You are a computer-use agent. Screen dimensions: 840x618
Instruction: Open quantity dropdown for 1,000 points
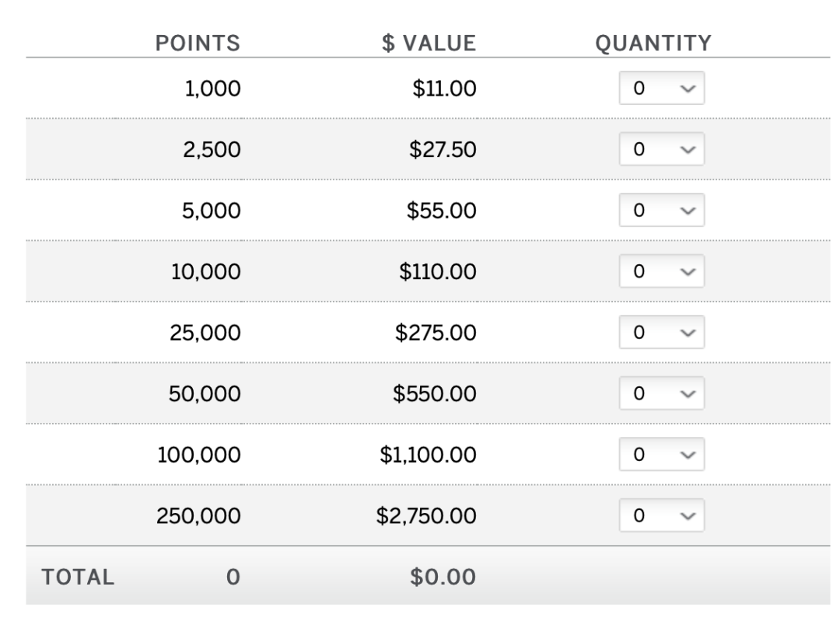(x=662, y=88)
